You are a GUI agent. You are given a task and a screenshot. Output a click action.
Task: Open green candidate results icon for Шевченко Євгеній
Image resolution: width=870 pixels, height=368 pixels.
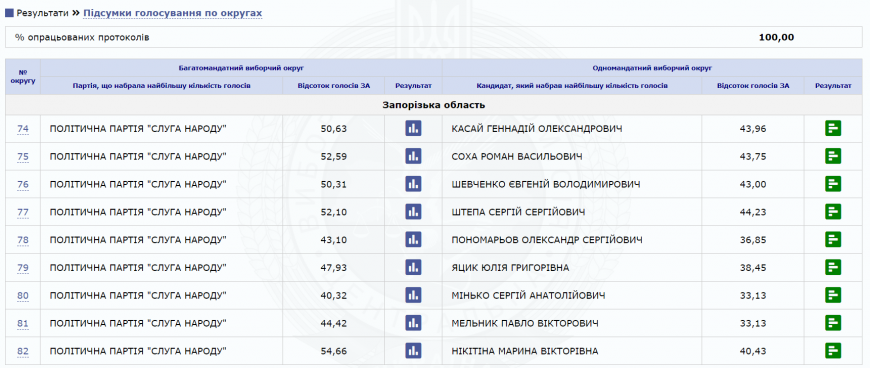click(x=832, y=184)
